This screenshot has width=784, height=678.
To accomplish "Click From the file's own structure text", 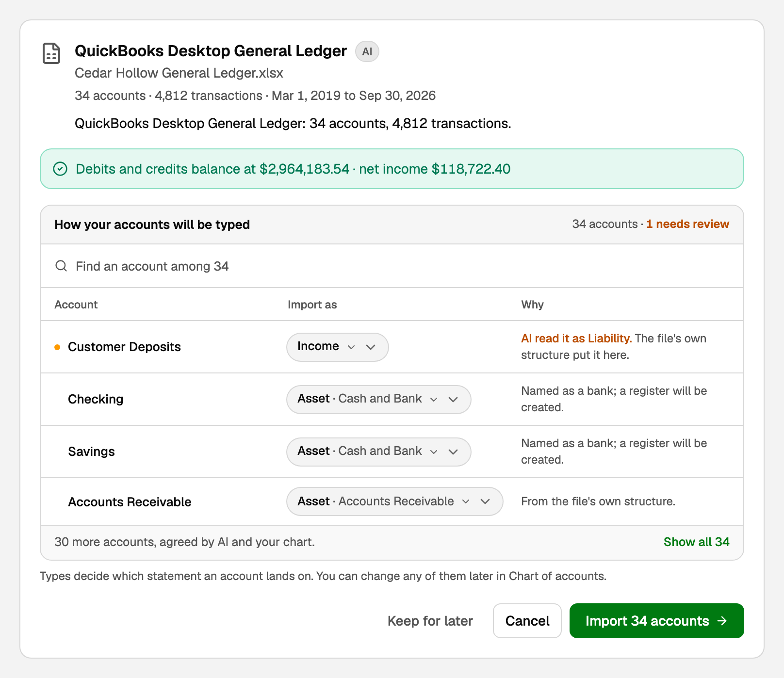I will (x=598, y=501).
